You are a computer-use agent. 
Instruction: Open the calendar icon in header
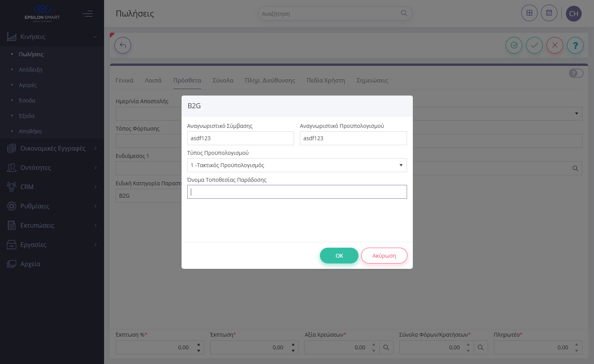click(x=549, y=13)
